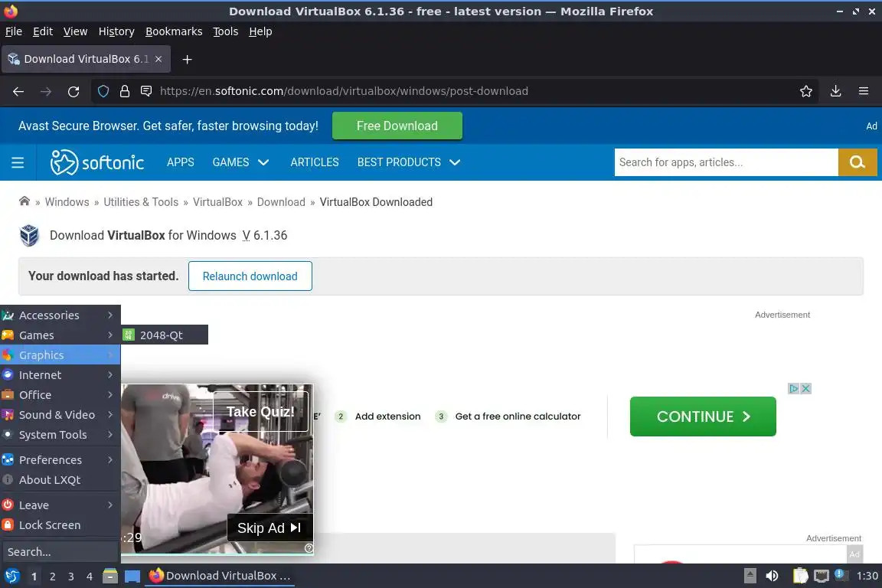This screenshot has height=588, width=882.
Task: Launch 2048-Qt from the Games submenu
Action: 165,335
